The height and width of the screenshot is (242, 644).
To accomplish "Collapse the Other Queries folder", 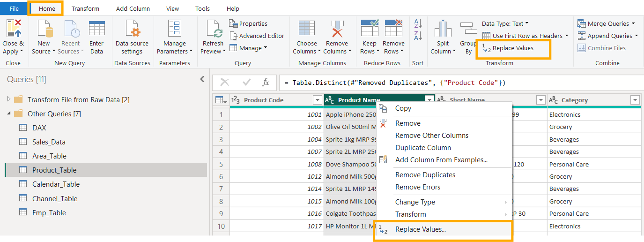I will (x=8, y=113).
